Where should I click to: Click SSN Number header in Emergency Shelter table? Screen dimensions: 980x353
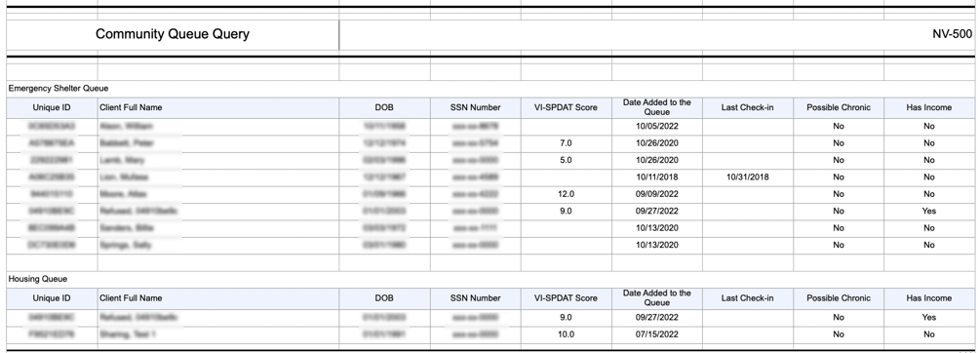click(475, 107)
